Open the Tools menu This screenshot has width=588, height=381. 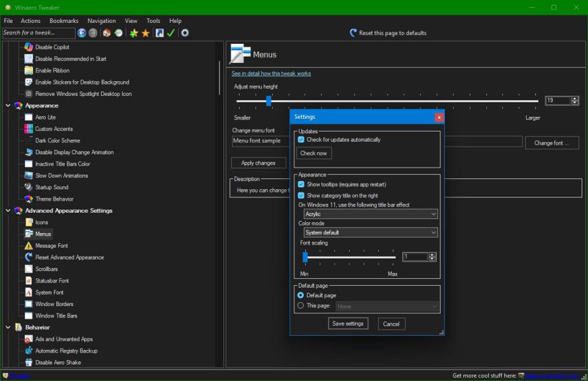click(153, 21)
